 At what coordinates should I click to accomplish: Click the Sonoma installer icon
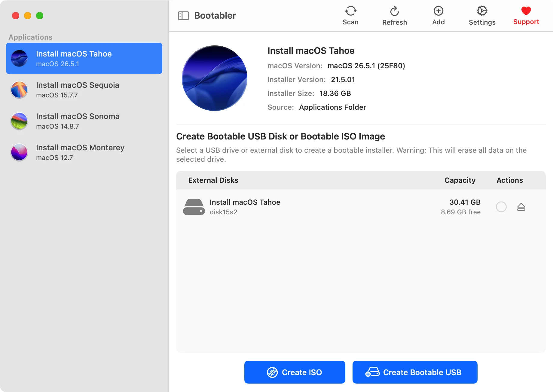coord(19,121)
